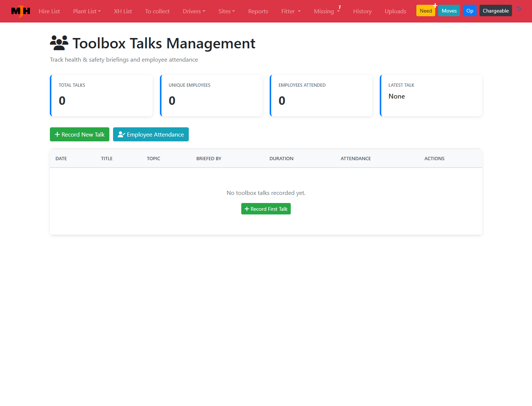Open the history clock icon after Chargeable
The image size is (532, 406).
click(x=519, y=9)
